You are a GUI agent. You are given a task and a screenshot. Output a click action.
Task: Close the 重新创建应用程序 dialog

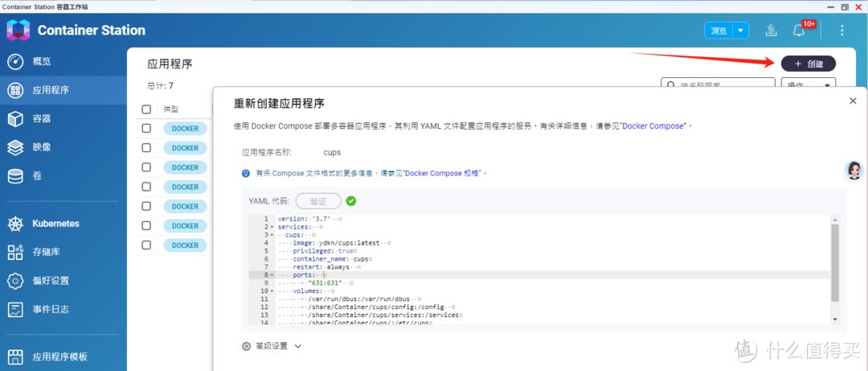(x=853, y=101)
